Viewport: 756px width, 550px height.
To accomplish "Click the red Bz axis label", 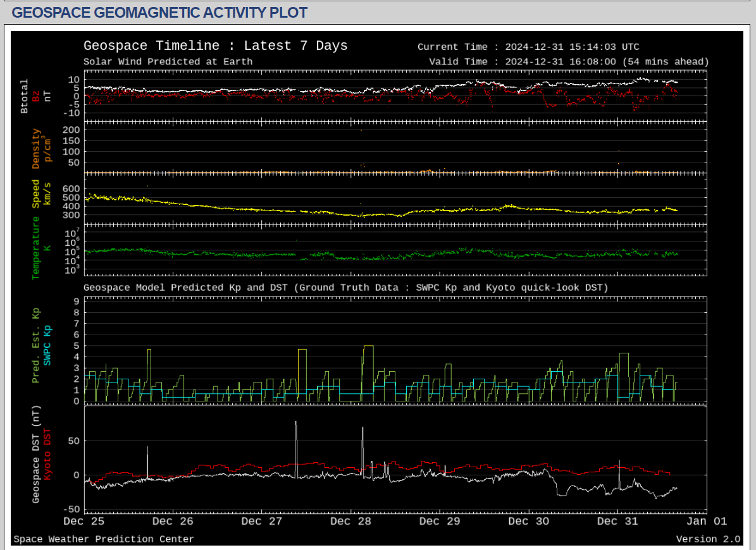I will click(36, 96).
